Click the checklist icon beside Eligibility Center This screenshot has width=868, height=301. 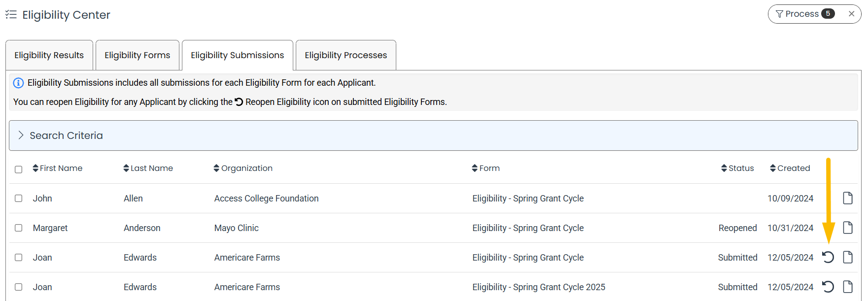11,15
